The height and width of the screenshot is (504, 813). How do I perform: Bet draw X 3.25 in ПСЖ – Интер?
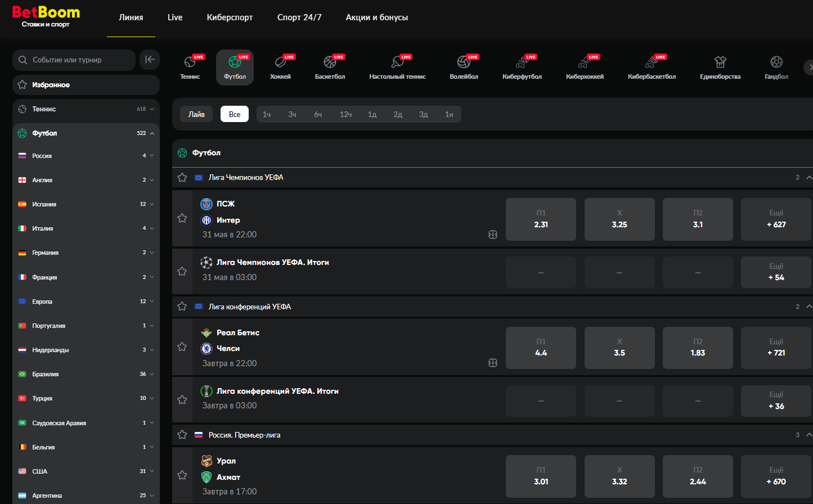point(619,219)
